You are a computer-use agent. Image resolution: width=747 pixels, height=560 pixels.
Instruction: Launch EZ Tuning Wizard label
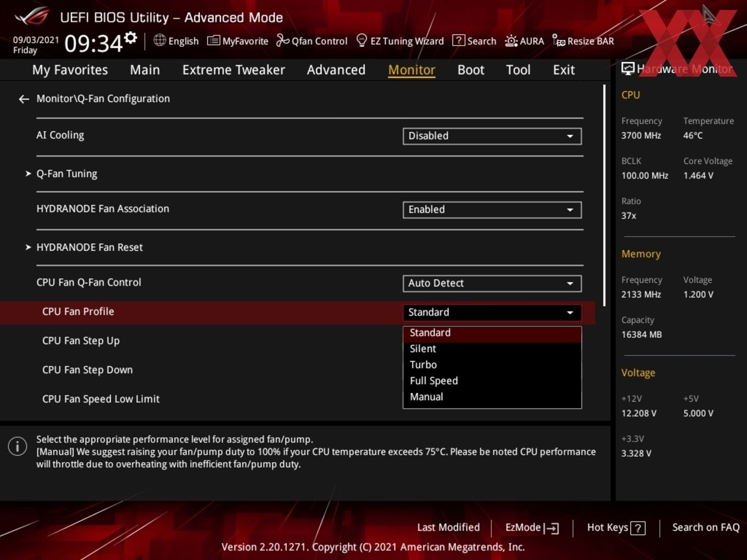(x=407, y=41)
